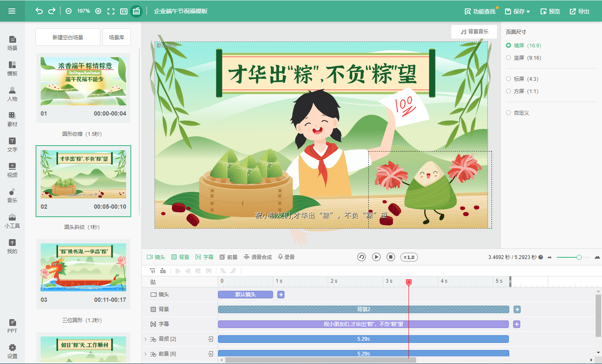Stop playback in the timeline
The width and height of the screenshot is (602, 364).
click(x=391, y=257)
